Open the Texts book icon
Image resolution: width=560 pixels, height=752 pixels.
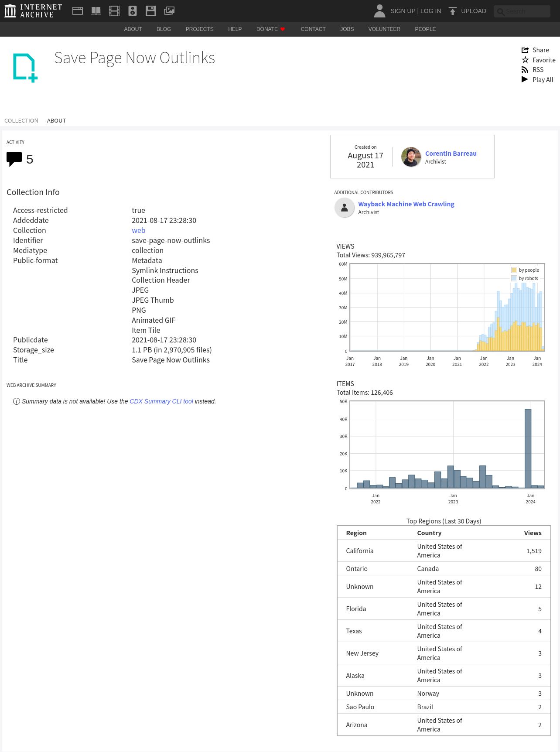(x=96, y=11)
